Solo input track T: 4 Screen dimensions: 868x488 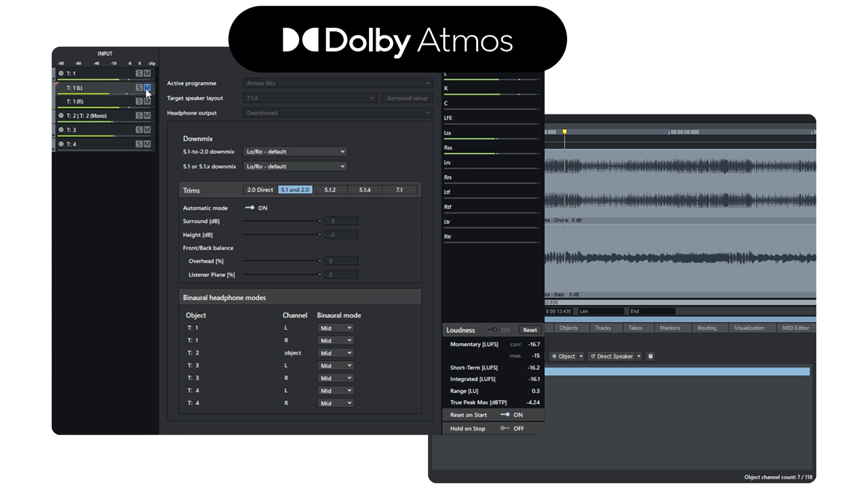(139, 144)
